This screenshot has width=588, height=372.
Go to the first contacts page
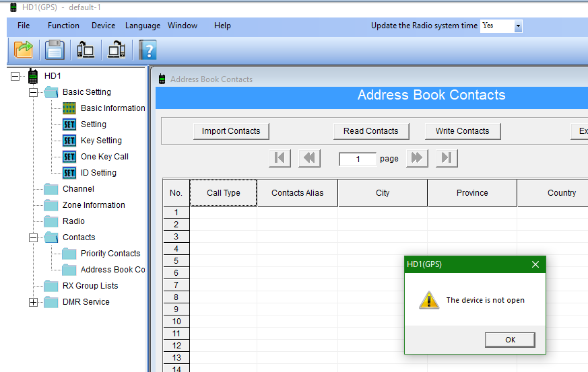click(280, 158)
